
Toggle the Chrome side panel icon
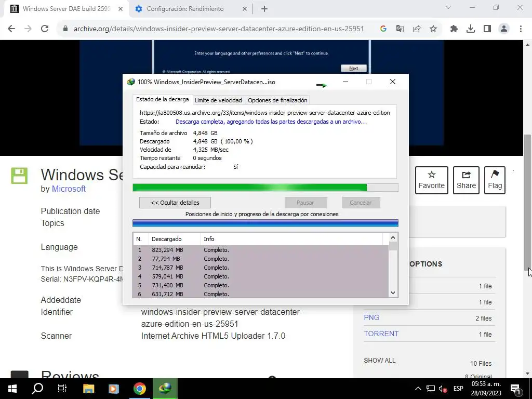click(x=487, y=29)
